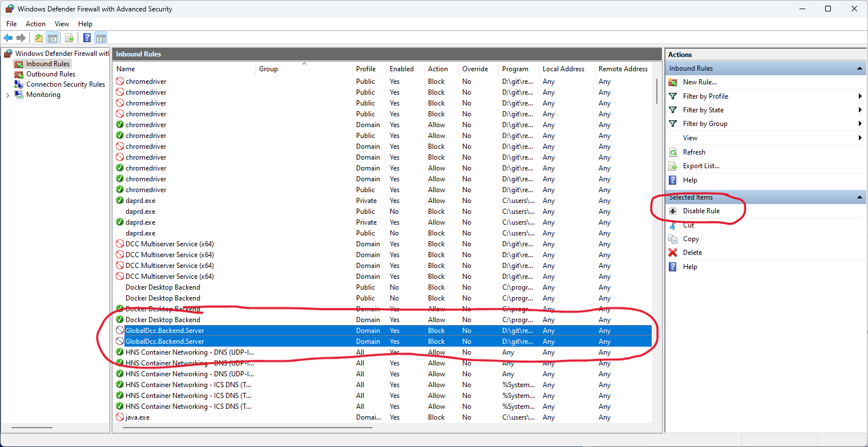Select Outbound Rules in the console tree
This screenshot has height=447, width=868.
tap(45, 74)
